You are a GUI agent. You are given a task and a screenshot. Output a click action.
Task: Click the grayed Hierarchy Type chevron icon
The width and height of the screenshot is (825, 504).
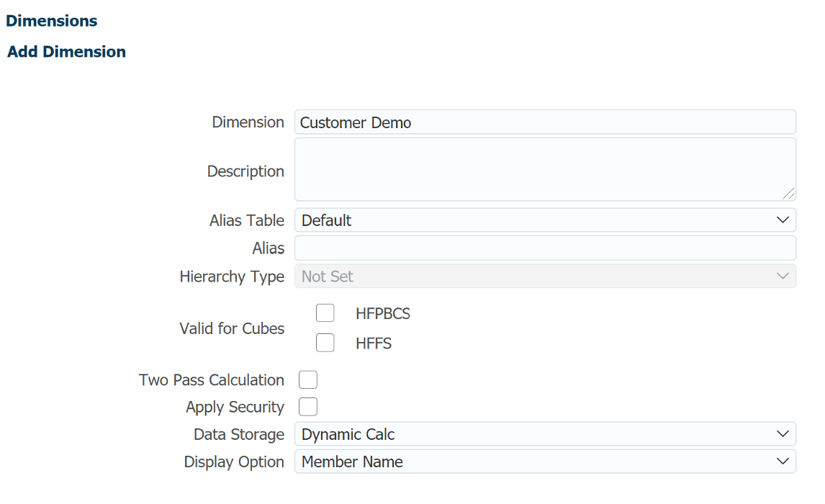pos(783,276)
